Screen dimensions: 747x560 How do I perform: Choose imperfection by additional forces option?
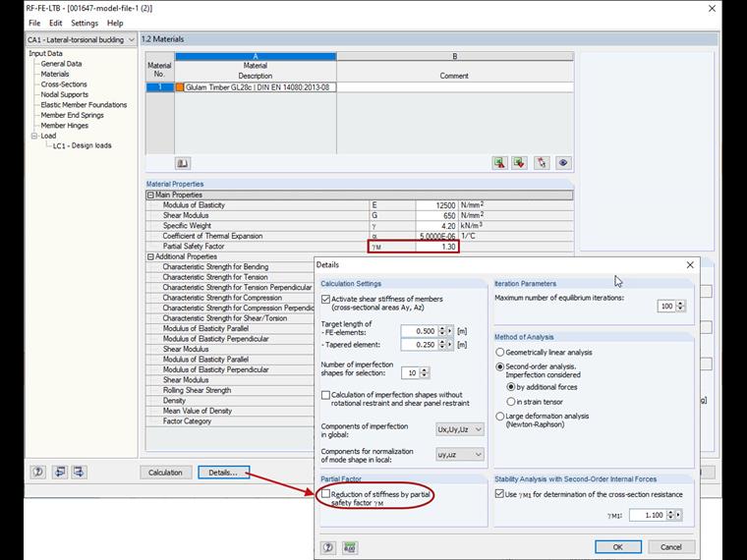click(511, 387)
